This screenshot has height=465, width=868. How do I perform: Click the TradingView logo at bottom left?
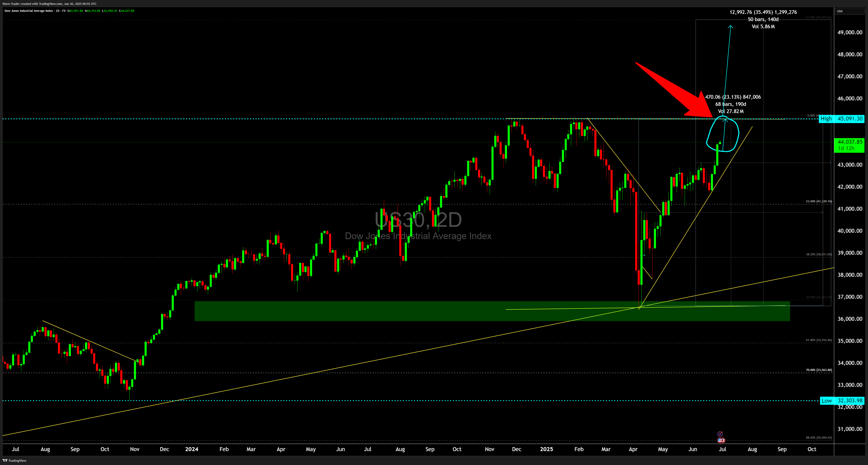coord(15,461)
